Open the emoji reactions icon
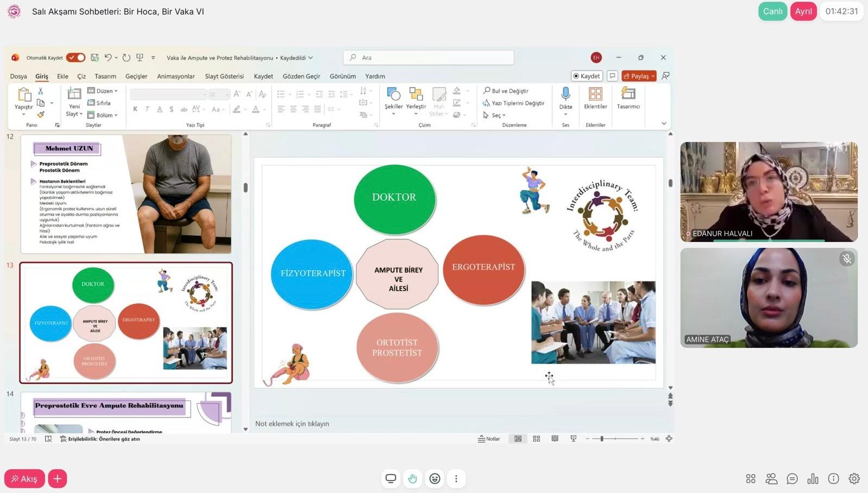Image resolution: width=868 pixels, height=493 pixels. point(435,479)
